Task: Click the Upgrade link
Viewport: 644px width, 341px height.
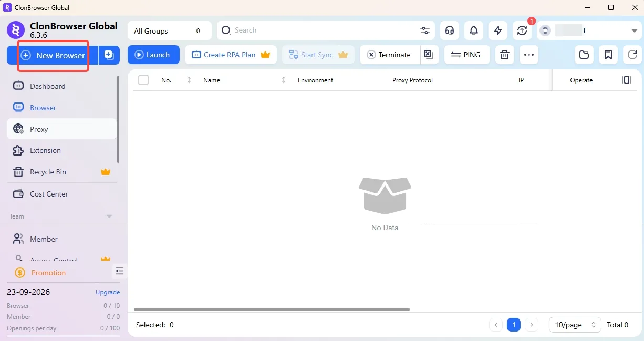Action: pos(108,292)
